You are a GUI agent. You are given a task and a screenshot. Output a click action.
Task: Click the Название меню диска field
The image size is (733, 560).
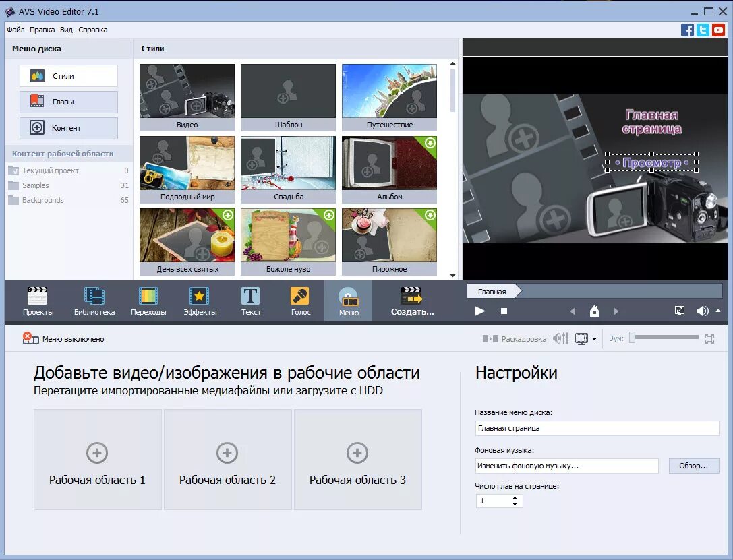[597, 428]
